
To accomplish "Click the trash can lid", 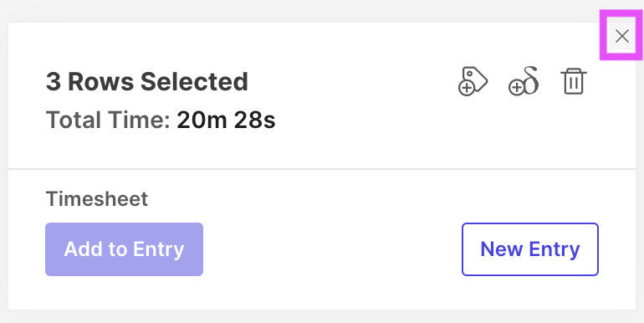I will coord(574,71).
